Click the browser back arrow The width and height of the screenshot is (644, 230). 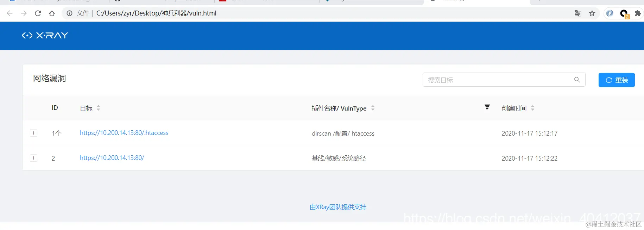point(10,13)
